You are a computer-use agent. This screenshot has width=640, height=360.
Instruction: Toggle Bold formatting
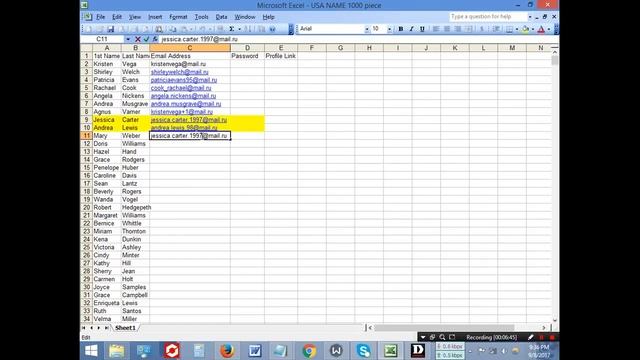401,29
